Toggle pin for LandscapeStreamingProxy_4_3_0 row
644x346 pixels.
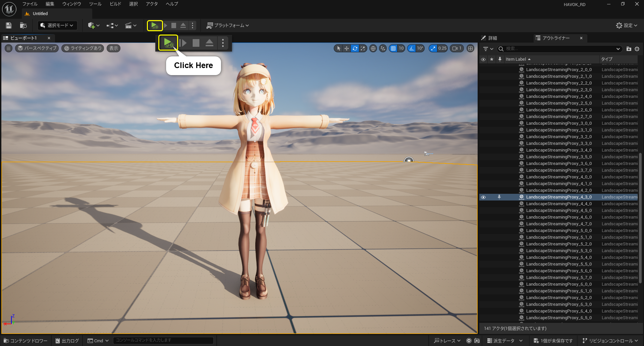click(x=499, y=197)
